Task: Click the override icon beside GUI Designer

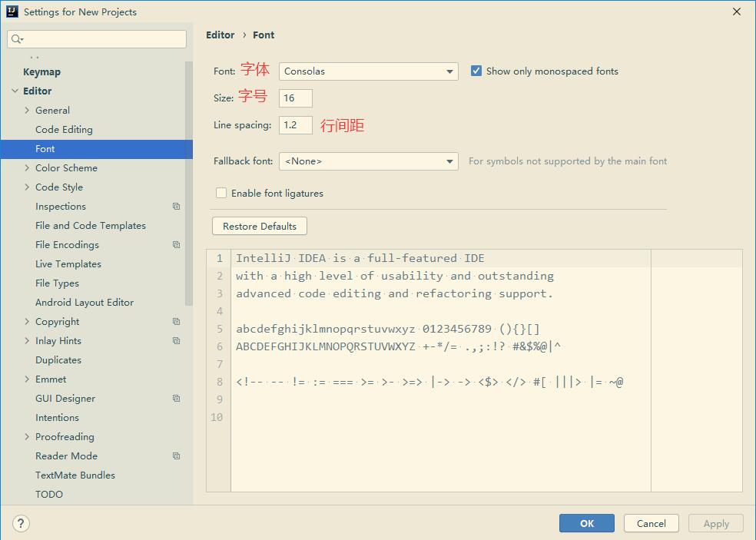Action: click(176, 398)
